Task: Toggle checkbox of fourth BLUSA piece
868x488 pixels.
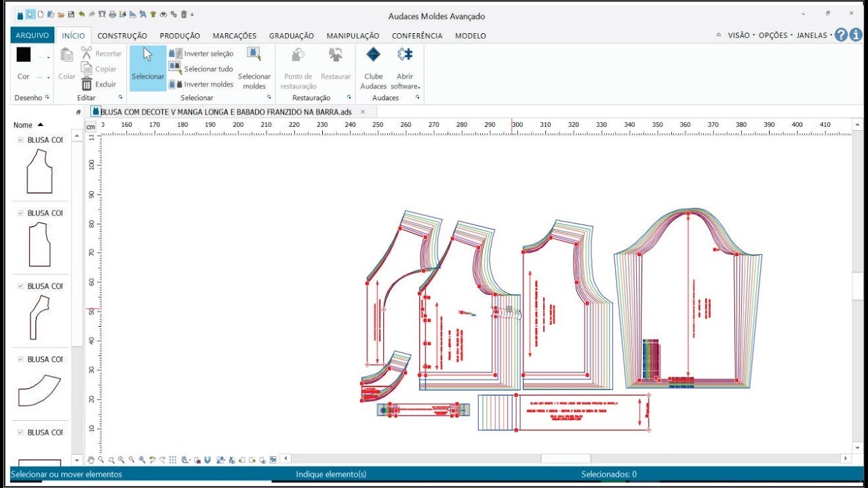Action: pyautogui.click(x=20, y=359)
